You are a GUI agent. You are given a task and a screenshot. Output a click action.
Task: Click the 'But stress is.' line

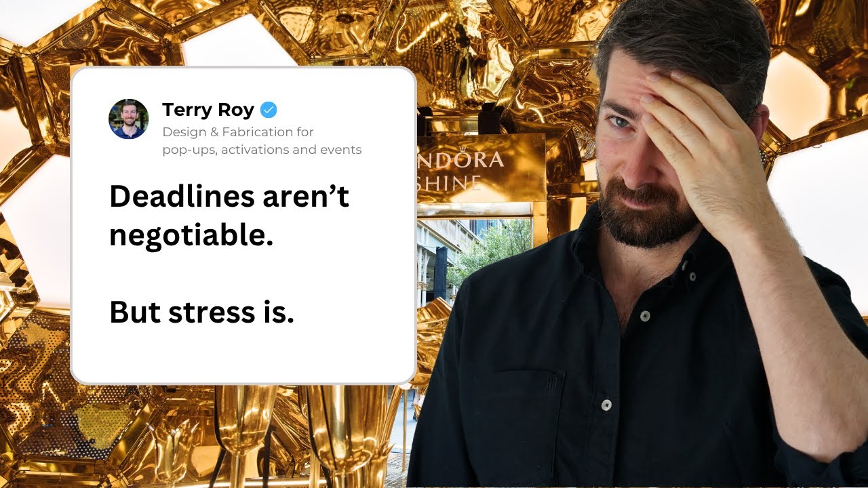201,311
